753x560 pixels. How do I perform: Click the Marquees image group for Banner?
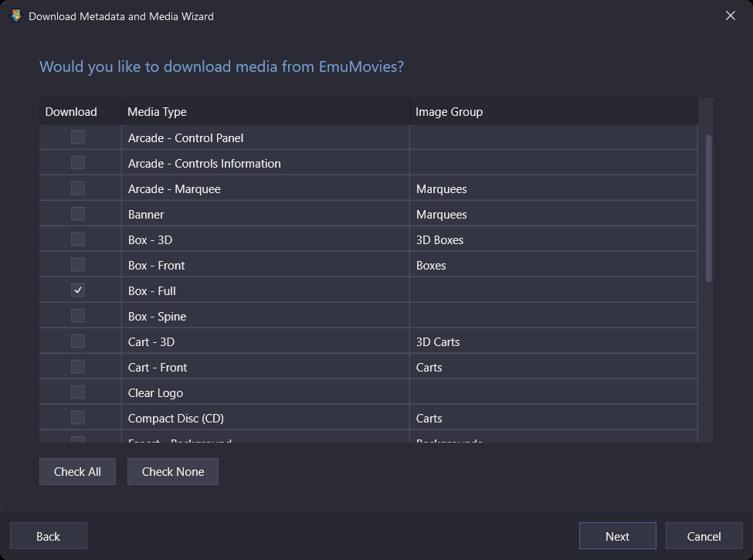click(554, 214)
